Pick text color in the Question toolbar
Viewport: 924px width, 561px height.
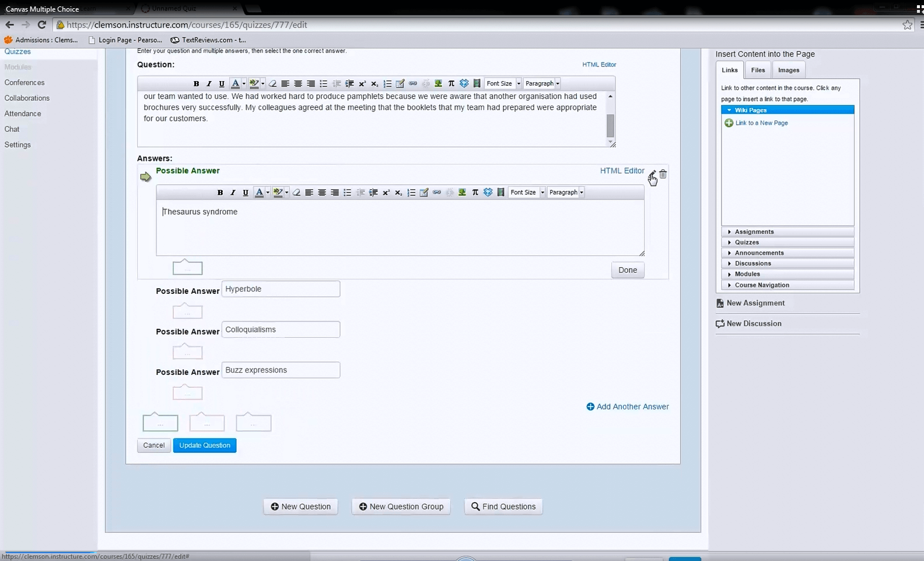click(236, 83)
